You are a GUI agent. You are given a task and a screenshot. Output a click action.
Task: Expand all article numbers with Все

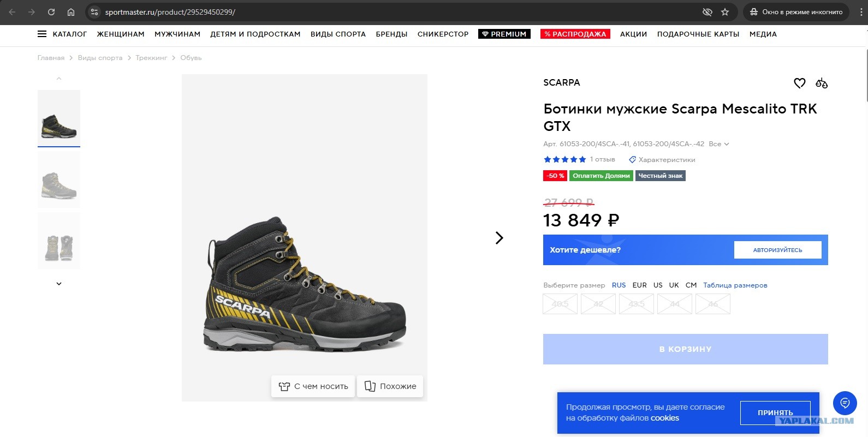[719, 144]
